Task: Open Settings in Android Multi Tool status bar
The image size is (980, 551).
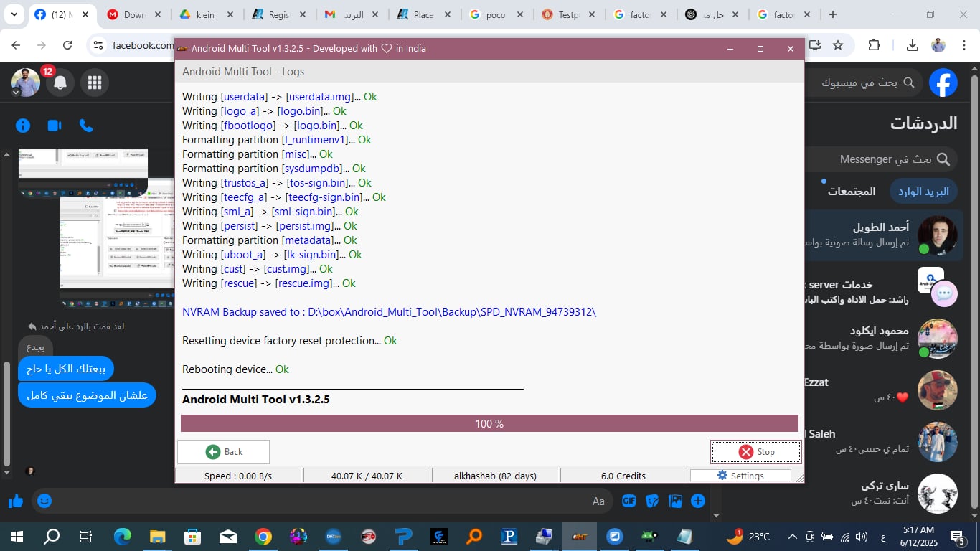Action: point(740,476)
